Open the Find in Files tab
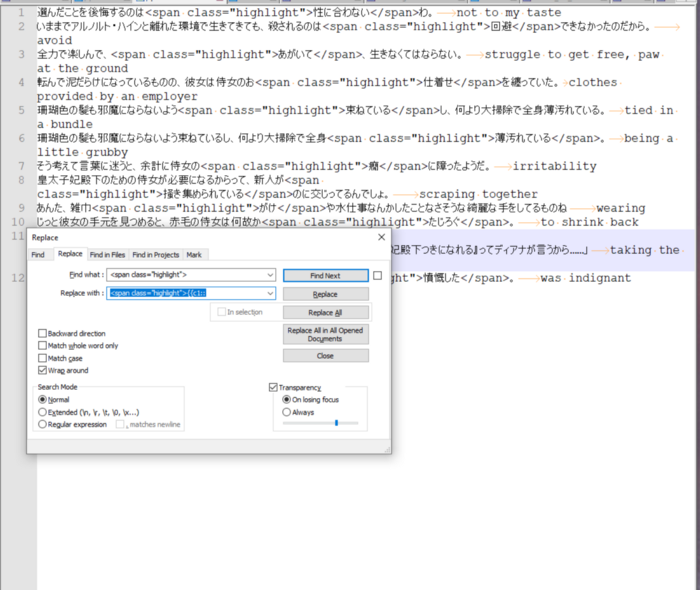Image resolution: width=700 pixels, height=590 pixels. [x=107, y=254]
